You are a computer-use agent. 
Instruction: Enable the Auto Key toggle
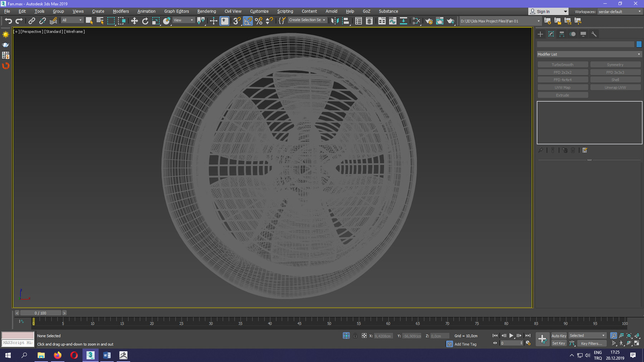[558, 336]
